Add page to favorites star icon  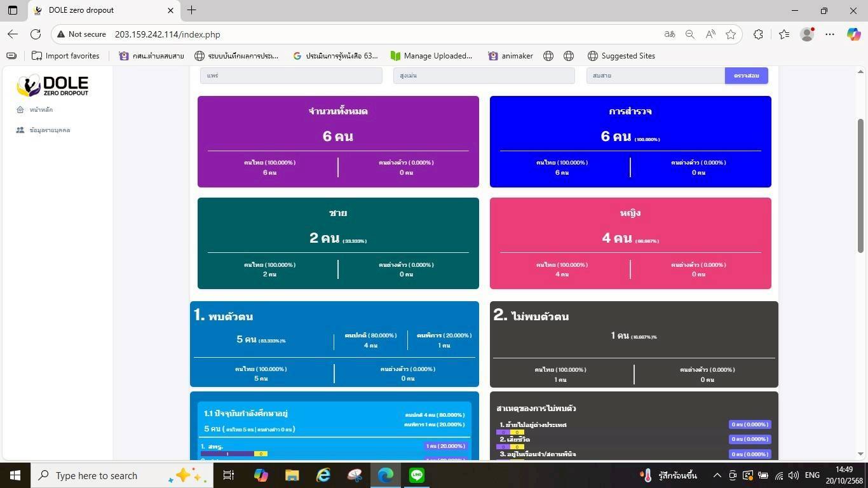tap(731, 34)
